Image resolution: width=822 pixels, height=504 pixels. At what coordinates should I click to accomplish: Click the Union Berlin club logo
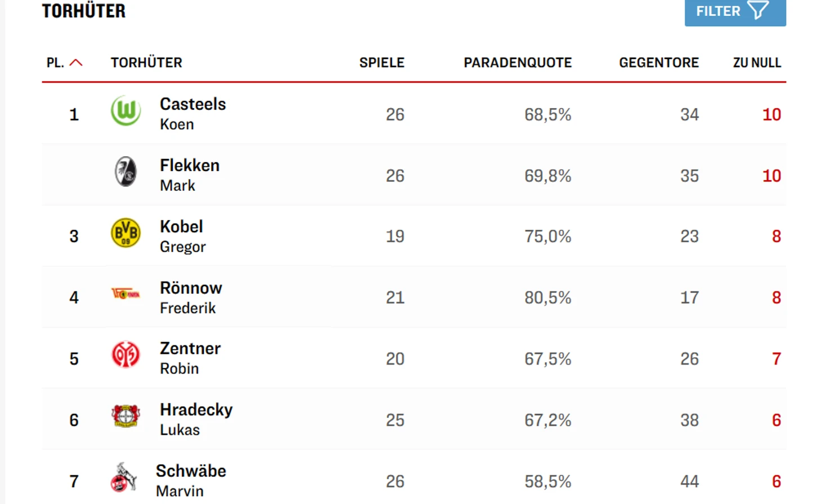[x=126, y=294]
